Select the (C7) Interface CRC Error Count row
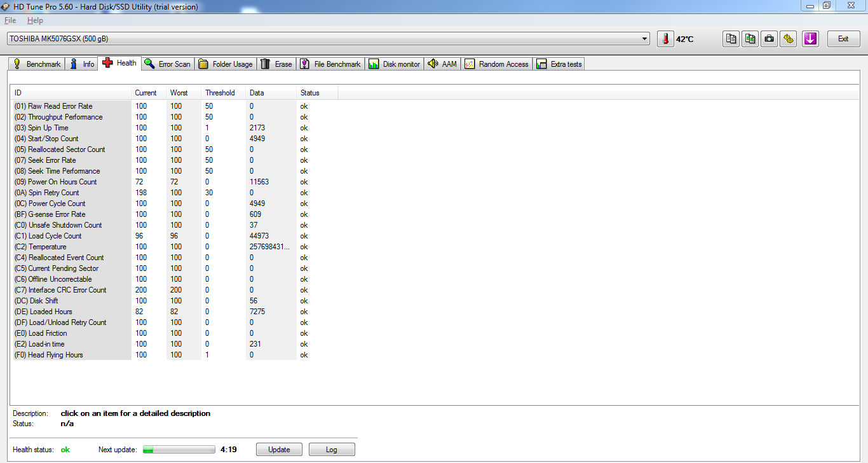This screenshot has width=868, height=463. (174, 290)
